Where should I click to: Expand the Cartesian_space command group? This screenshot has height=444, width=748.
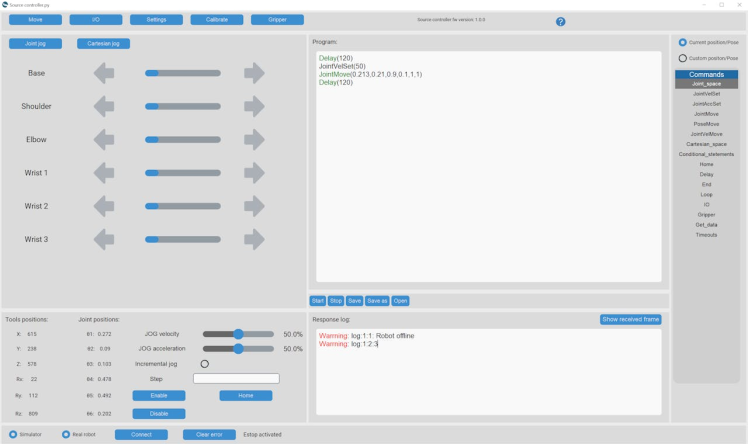click(706, 144)
